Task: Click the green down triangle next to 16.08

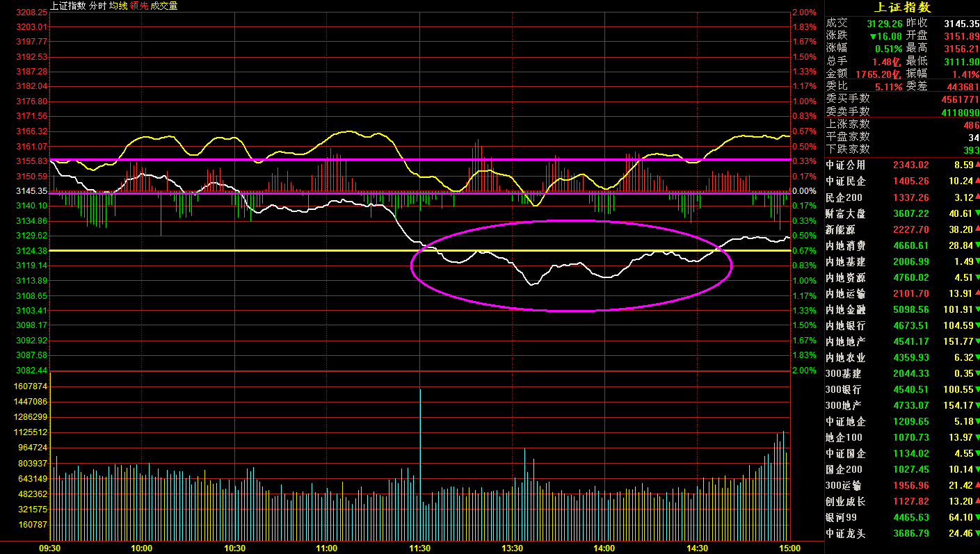Action: pyautogui.click(x=874, y=35)
